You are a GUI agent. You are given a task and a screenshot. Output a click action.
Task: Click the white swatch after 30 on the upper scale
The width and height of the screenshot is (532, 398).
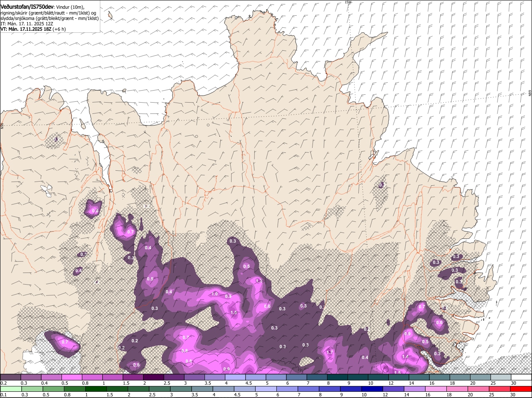[x=522, y=377]
